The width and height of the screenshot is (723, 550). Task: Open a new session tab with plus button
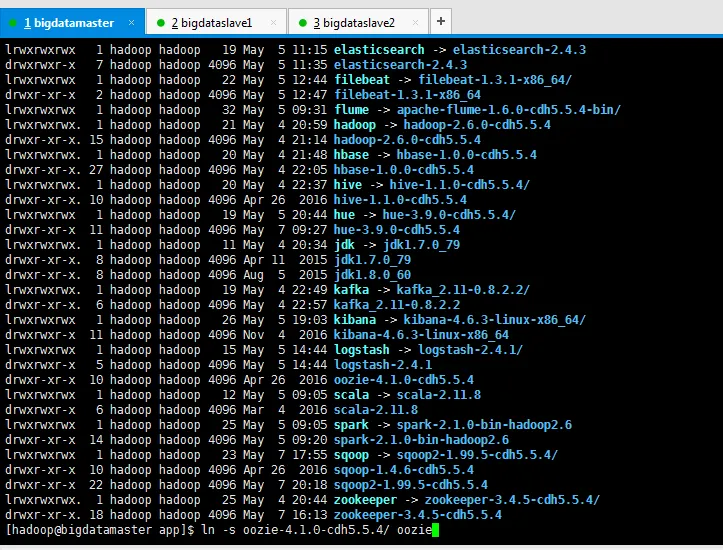[441, 21]
